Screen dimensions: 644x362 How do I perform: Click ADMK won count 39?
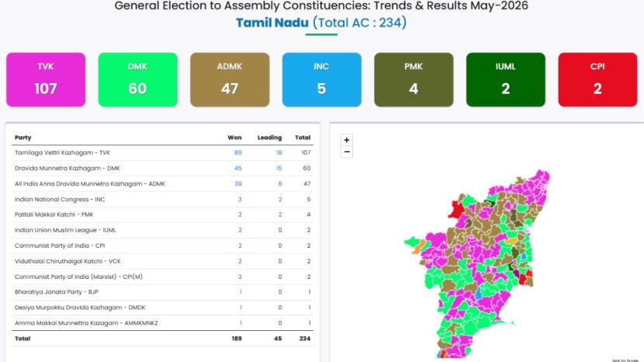[x=237, y=184]
